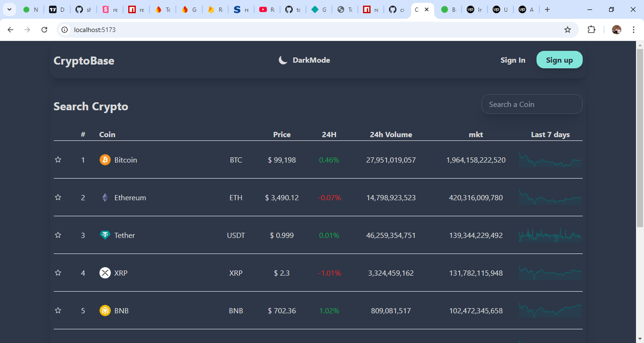Switch to the GitHub 'sh' tab
The width and height of the screenshot is (644, 343).
pyautogui.click(x=83, y=9)
